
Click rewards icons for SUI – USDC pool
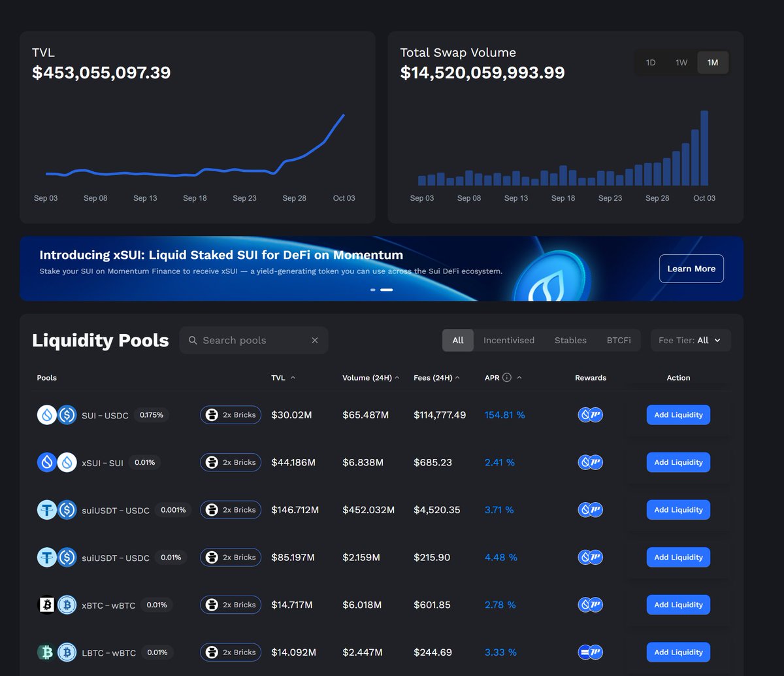coord(591,415)
